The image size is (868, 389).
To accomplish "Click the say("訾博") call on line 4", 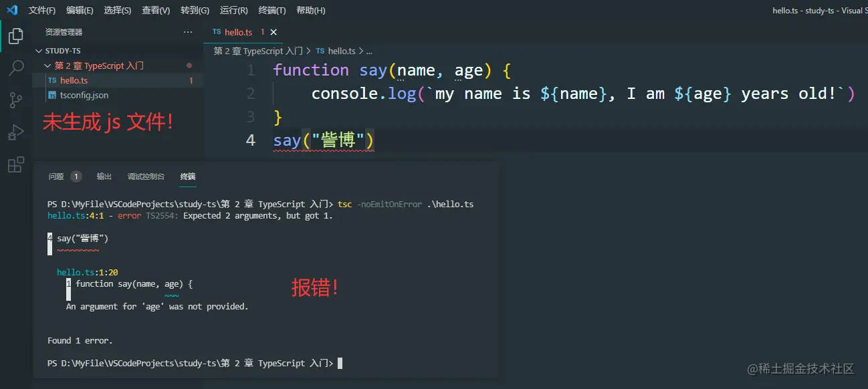I will pos(324,141).
